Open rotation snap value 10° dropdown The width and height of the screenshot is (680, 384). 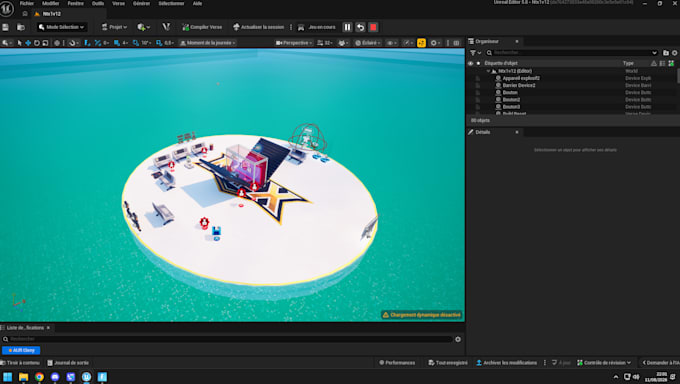146,43
